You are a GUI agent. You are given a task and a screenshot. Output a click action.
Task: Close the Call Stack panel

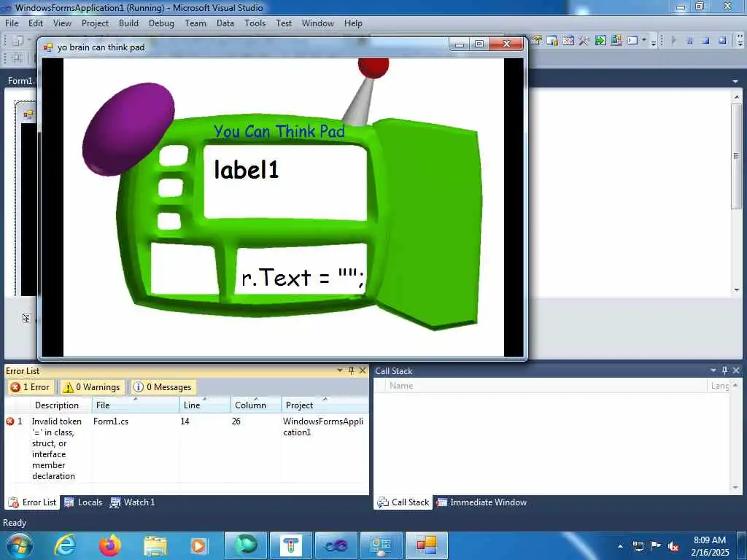pos(736,370)
